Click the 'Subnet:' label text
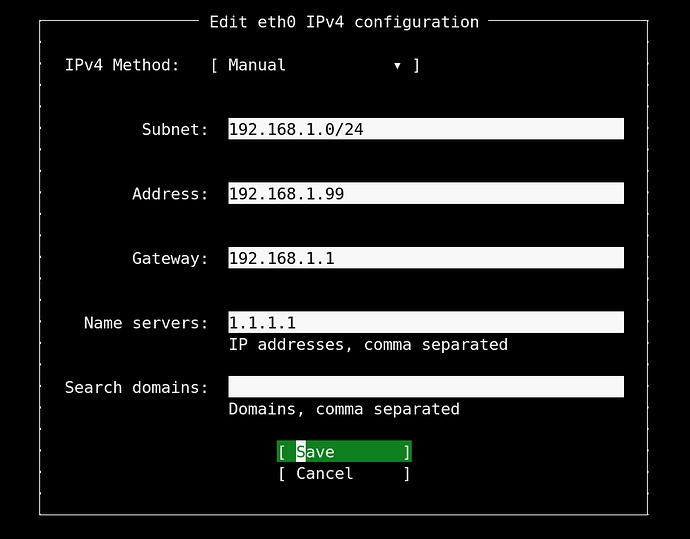Screen dimensions: 690x539 coord(175,129)
